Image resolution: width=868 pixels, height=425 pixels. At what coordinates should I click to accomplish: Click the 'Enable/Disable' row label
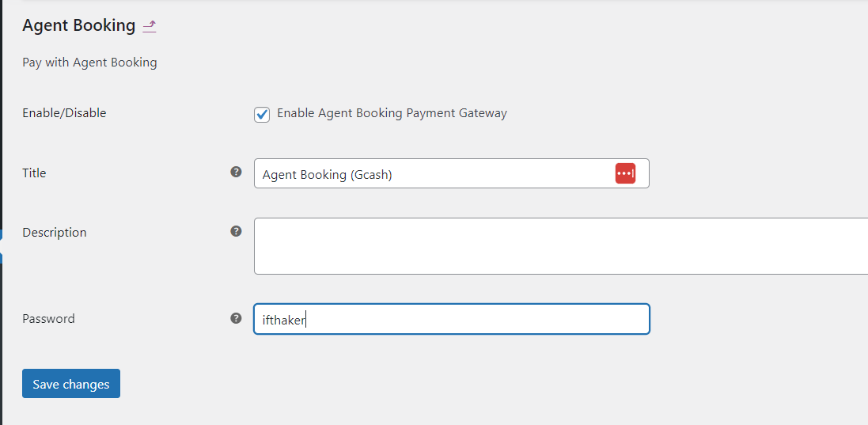64,113
